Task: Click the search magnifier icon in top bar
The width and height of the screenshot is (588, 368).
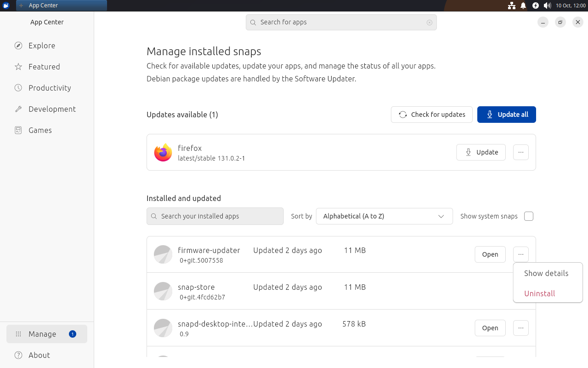Action: click(x=253, y=22)
